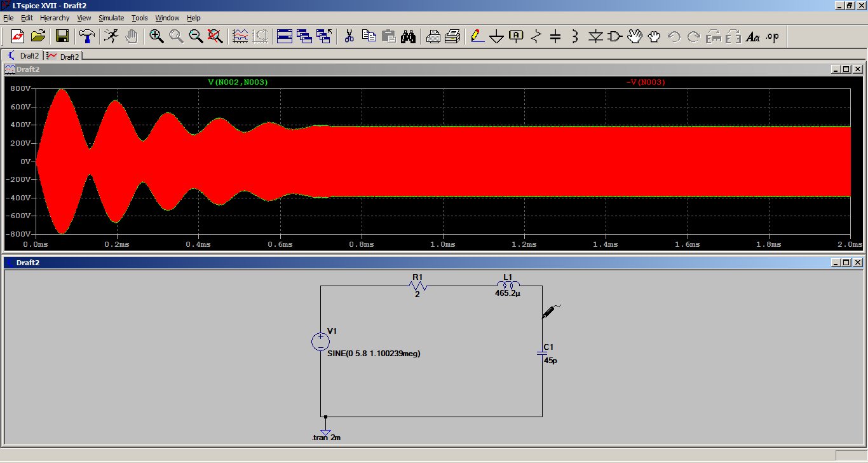Select resistor R1 in the schematic
The image size is (868, 463).
coord(418,287)
